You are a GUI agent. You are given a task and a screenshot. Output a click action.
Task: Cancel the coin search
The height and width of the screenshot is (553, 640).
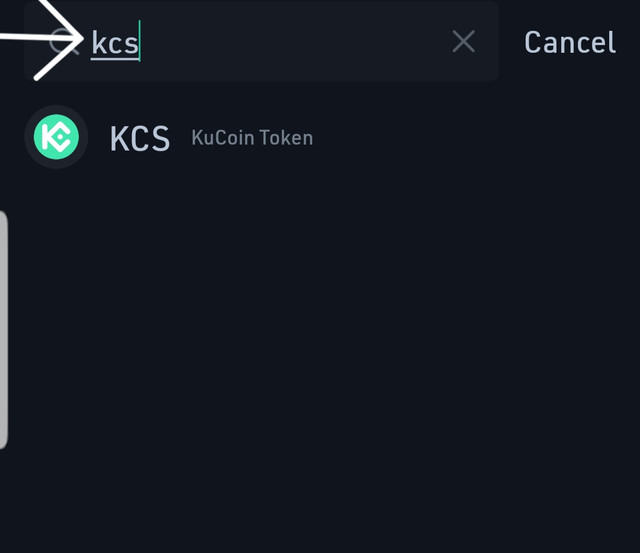[569, 42]
